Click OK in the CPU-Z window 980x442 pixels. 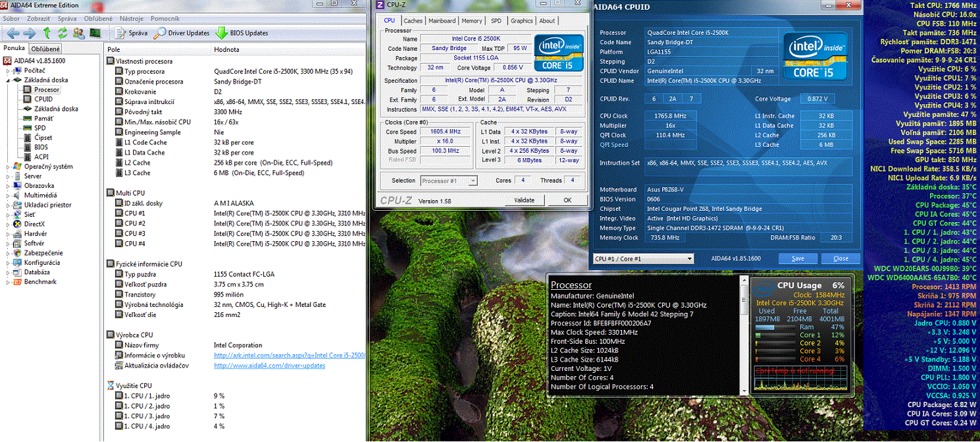coord(567,200)
